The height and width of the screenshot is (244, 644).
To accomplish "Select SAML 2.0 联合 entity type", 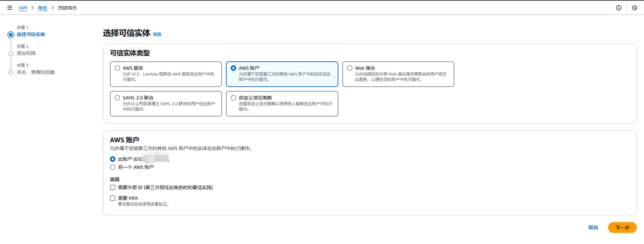I will (x=166, y=104).
